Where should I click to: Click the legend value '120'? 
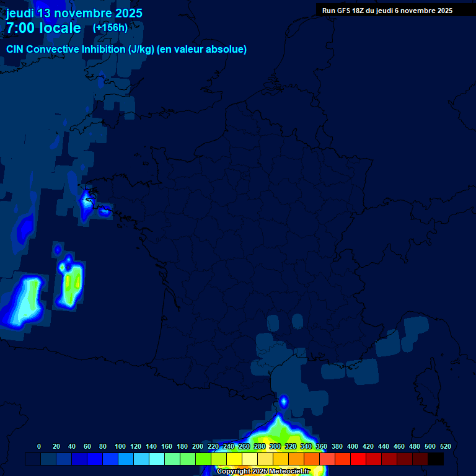pos(136,446)
